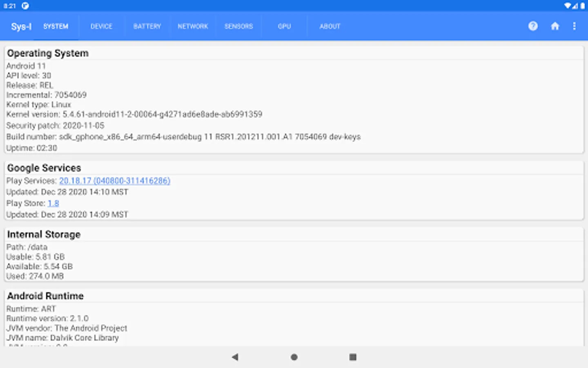Switch to the DEVICE tab
This screenshot has width=588, height=368.
pos(101,26)
